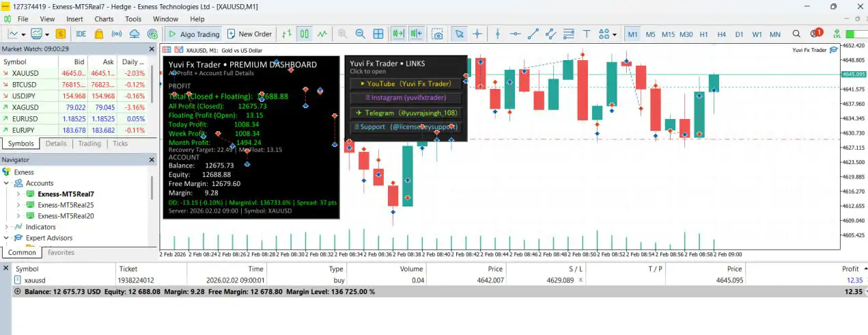The image size is (868, 335).
Task: Toggle Algo Trading on or off
Action: (193, 34)
